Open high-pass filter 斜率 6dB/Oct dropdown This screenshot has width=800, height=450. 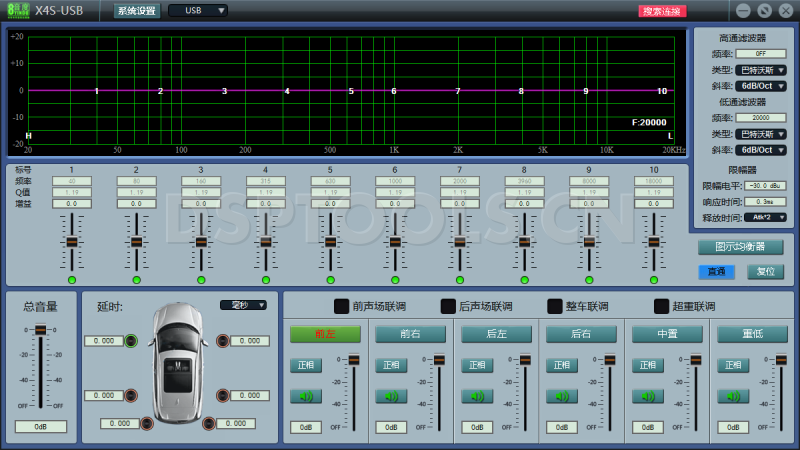click(x=761, y=87)
